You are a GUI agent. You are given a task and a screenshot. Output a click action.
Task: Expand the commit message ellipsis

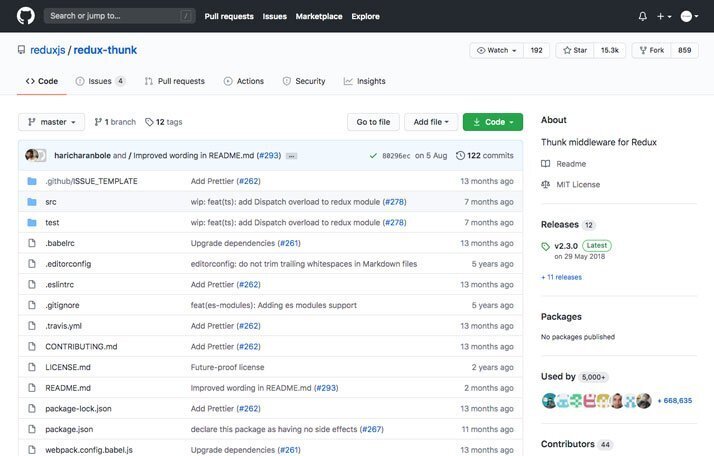point(291,156)
